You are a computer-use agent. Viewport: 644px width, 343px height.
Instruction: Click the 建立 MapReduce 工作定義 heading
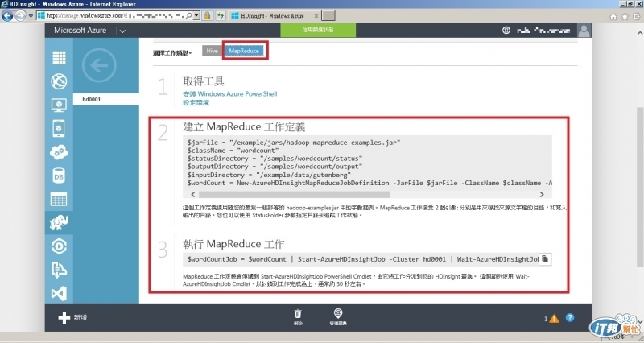(244, 126)
